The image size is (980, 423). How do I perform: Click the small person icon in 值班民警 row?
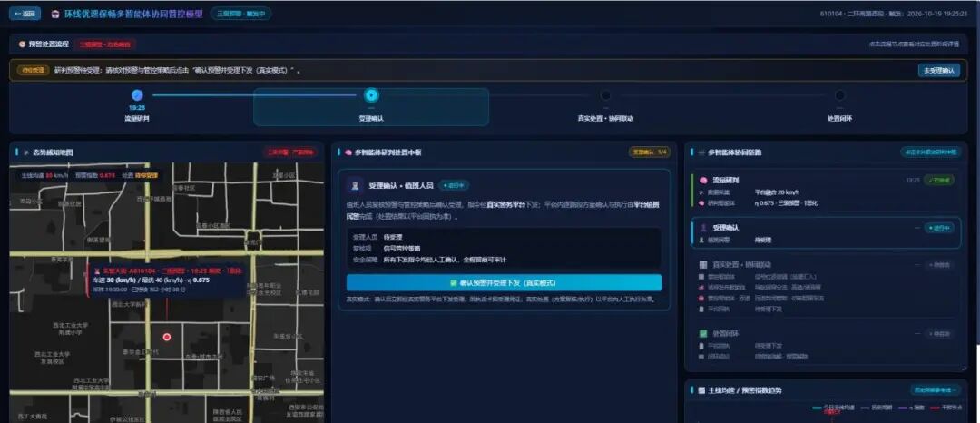click(x=701, y=240)
